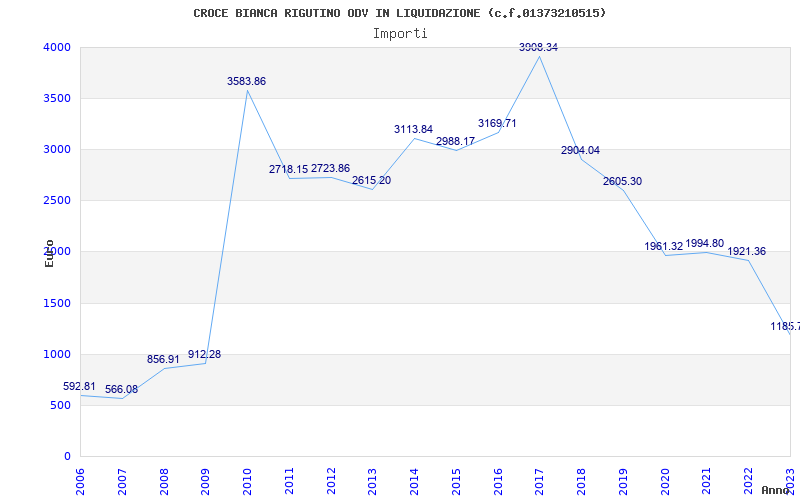The image size is (800, 500).
Task: Select the 2017 x-axis year label
Action: (x=540, y=482)
